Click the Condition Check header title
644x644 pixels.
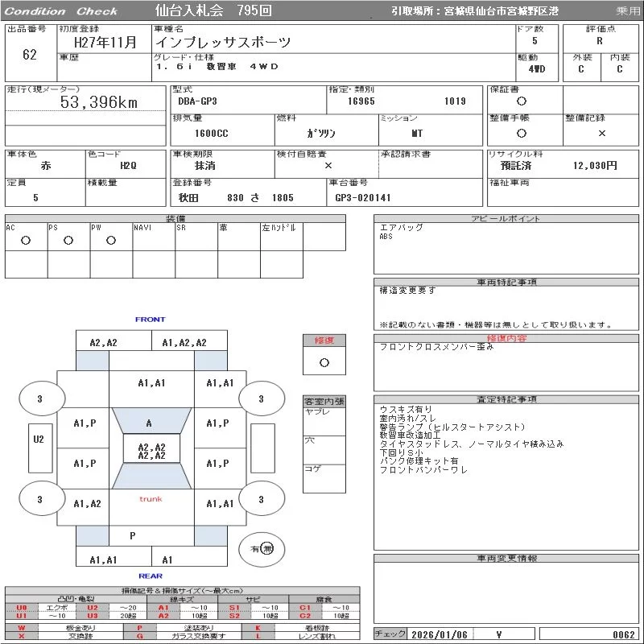[x=61, y=11]
